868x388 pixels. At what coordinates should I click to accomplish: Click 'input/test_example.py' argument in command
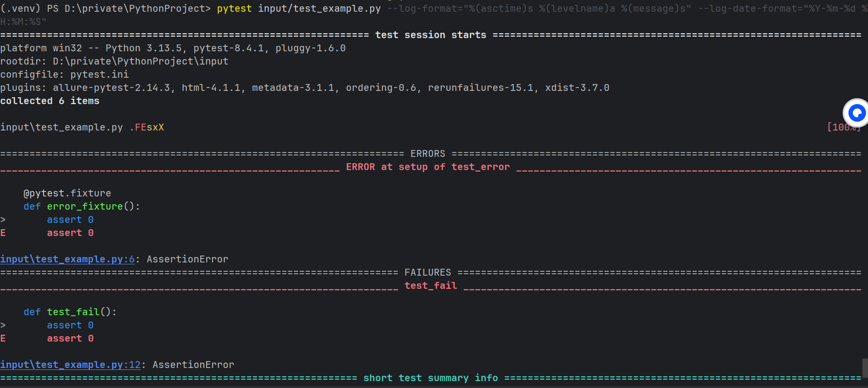[319, 9]
